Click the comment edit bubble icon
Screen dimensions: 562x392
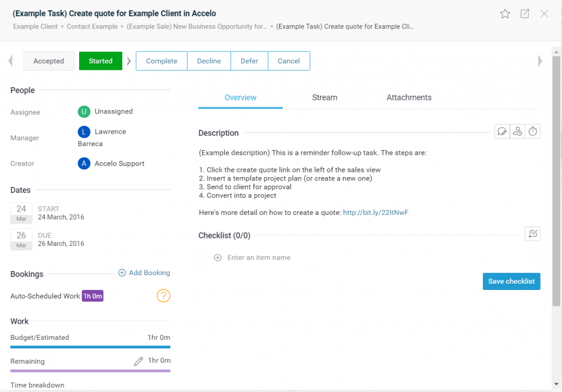click(502, 132)
